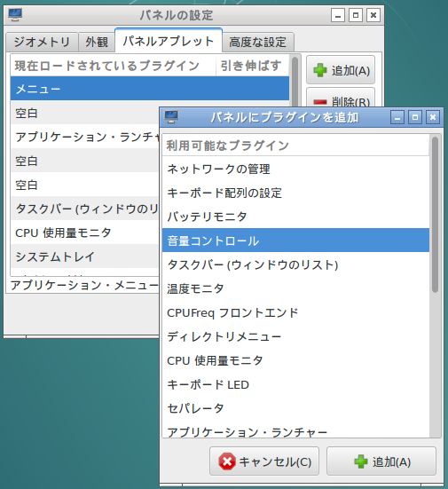Click キャンセル(C) in the plugin dialog

[264, 461]
